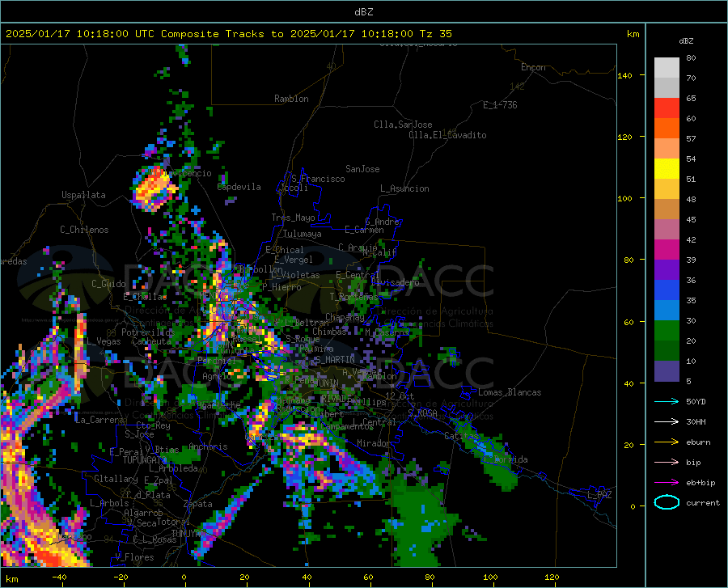The height and width of the screenshot is (588, 728).
Task: Click the 80 dBZ light gray swatch
Action: [667, 68]
